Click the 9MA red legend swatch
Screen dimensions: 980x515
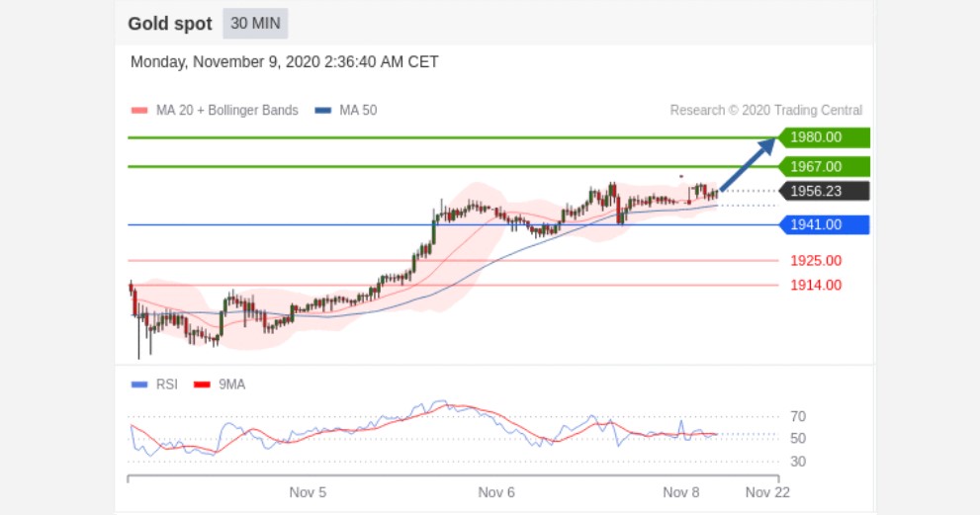202,385
